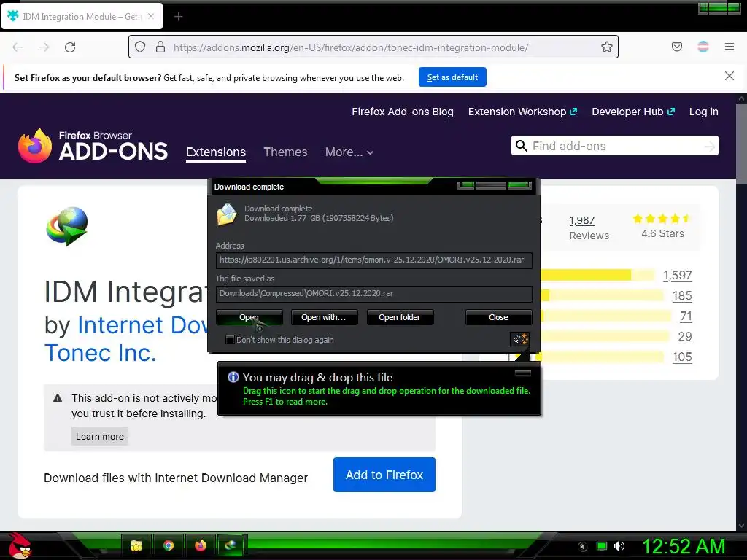The height and width of the screenshot is (560, 747).
Task: Bookmark this page with the star icon
Action: [606, 47]
